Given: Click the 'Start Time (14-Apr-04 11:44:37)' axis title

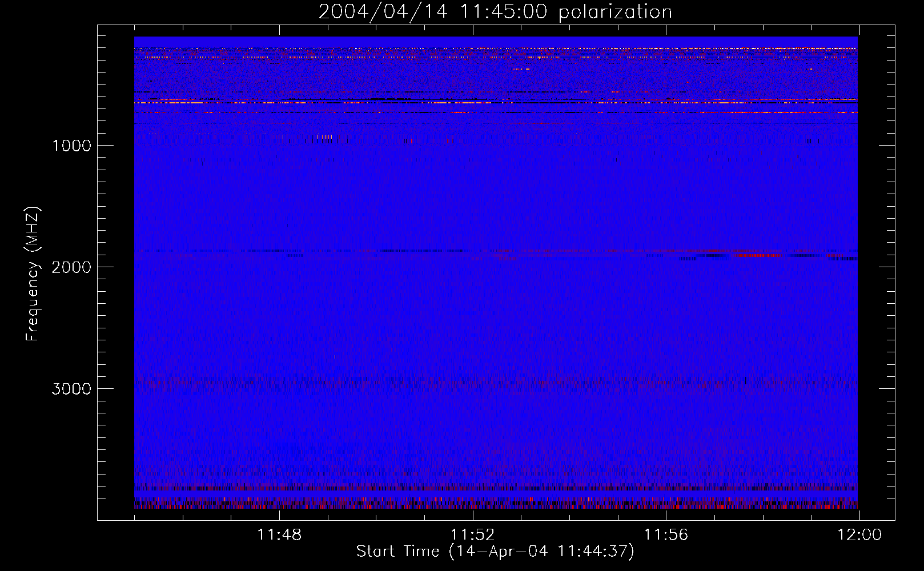Looking at the screenshot, I should (495, 552).
